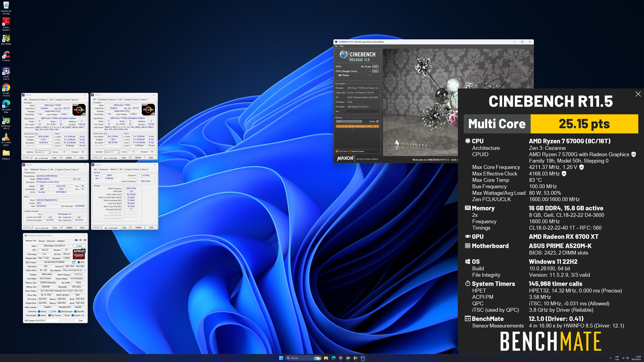644x362 pixels.
Task: Toggle the Ray Tracing checkbox
Action: pos(49,315)
